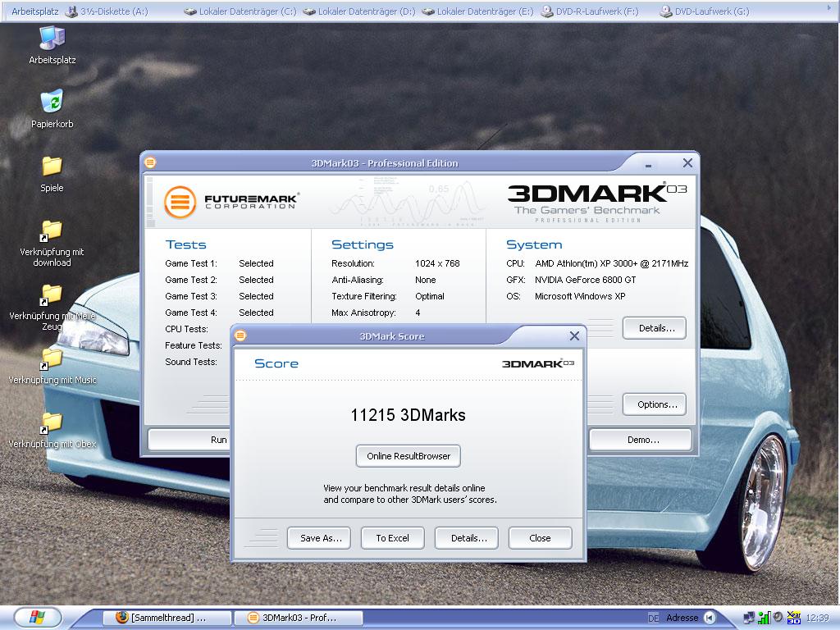Click the Max Anisotropy value 4
This screenshot has height=630, width=840.
[x=418, y=313]
